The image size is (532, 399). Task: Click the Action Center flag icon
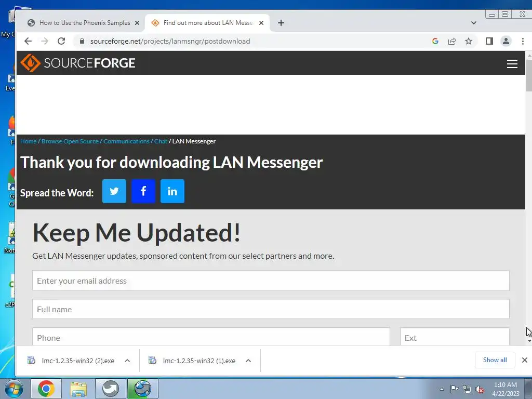[x=454, y=389]
